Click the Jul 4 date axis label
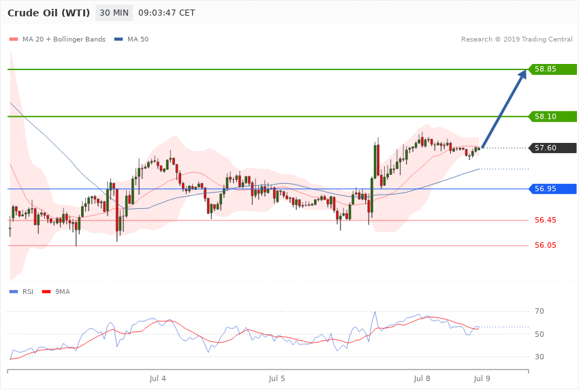This screenshot has height=392, width=579. click(157, 378)
